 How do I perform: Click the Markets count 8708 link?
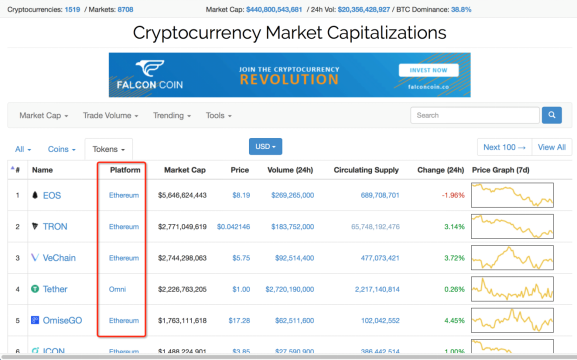(125, 10)
